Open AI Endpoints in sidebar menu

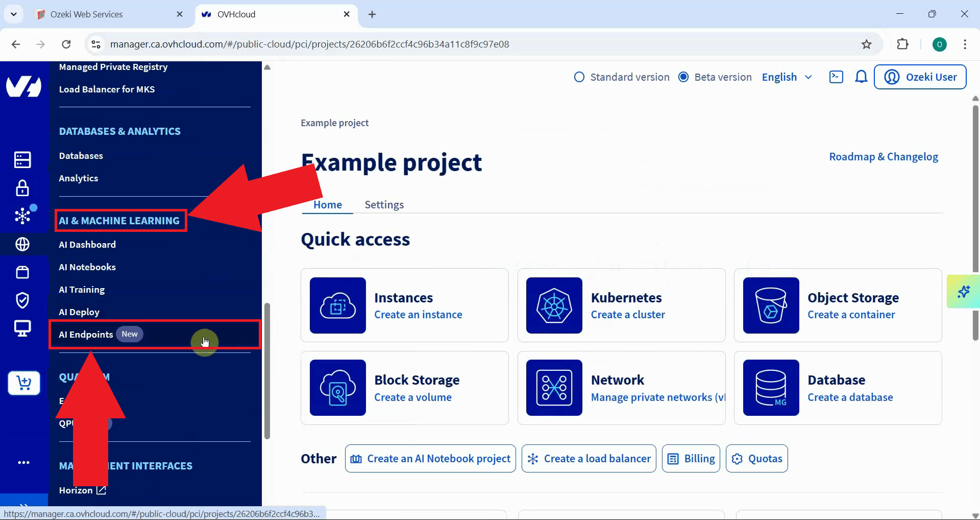pos(86,335)
